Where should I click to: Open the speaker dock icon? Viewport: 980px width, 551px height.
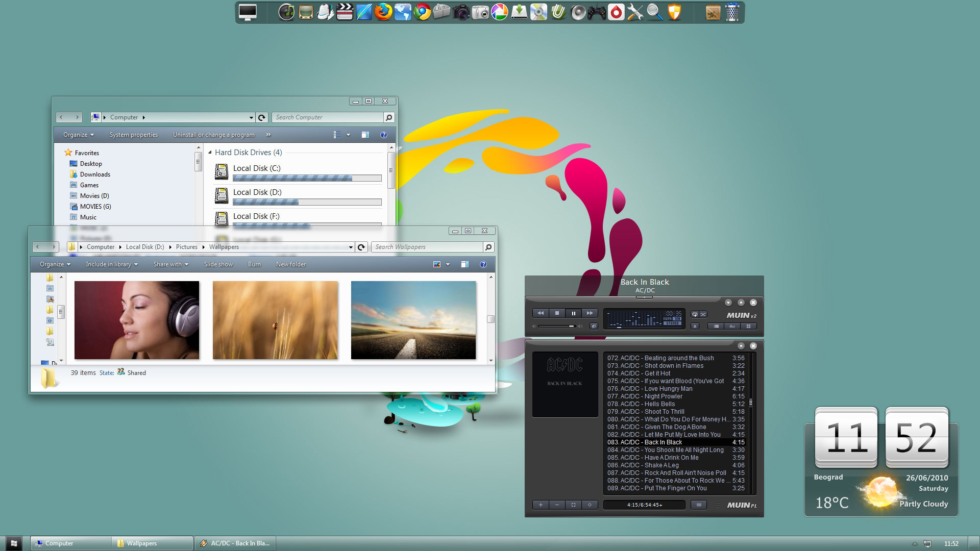(577, 12)
